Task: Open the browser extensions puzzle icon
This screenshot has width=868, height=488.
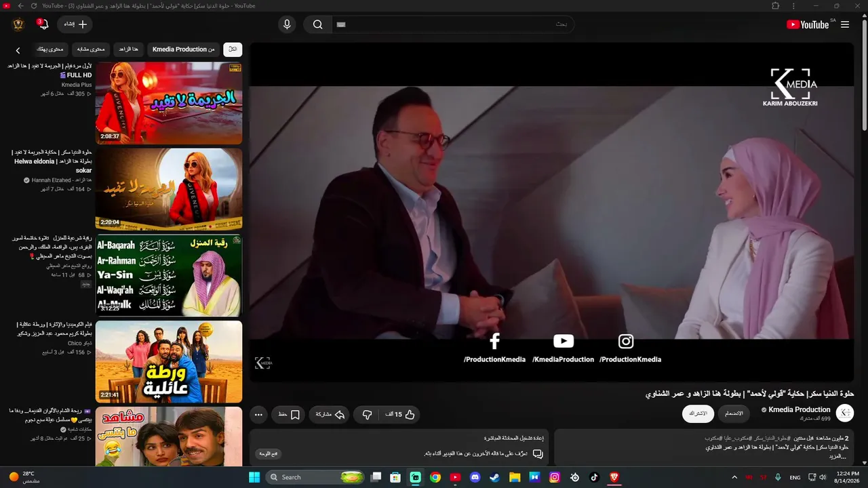Action: (776, 6)
